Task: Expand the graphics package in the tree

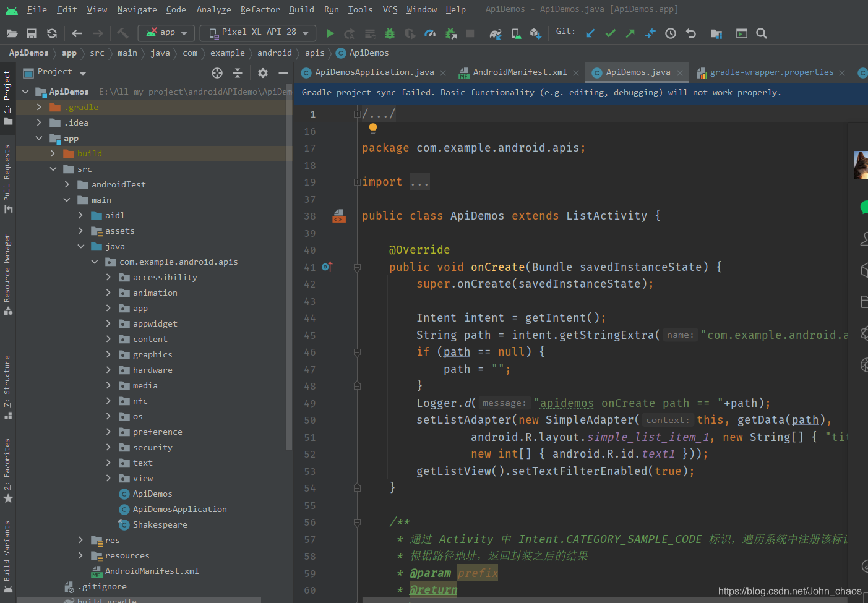Action: (108, 354)
